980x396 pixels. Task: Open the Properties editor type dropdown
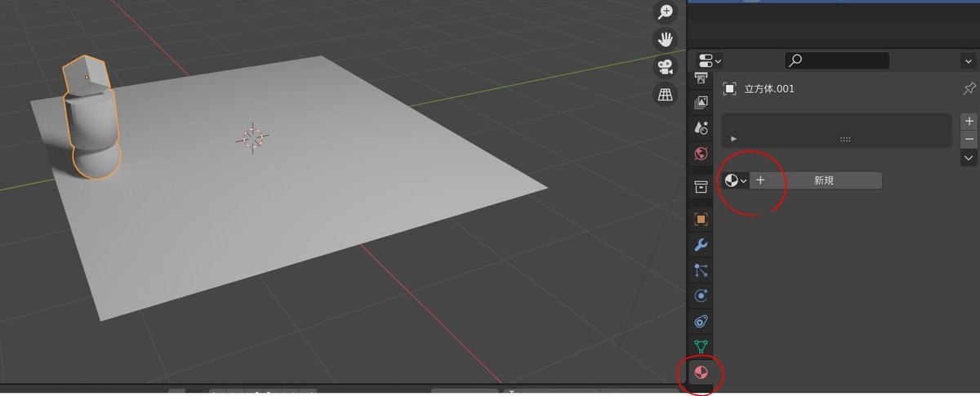709,60
